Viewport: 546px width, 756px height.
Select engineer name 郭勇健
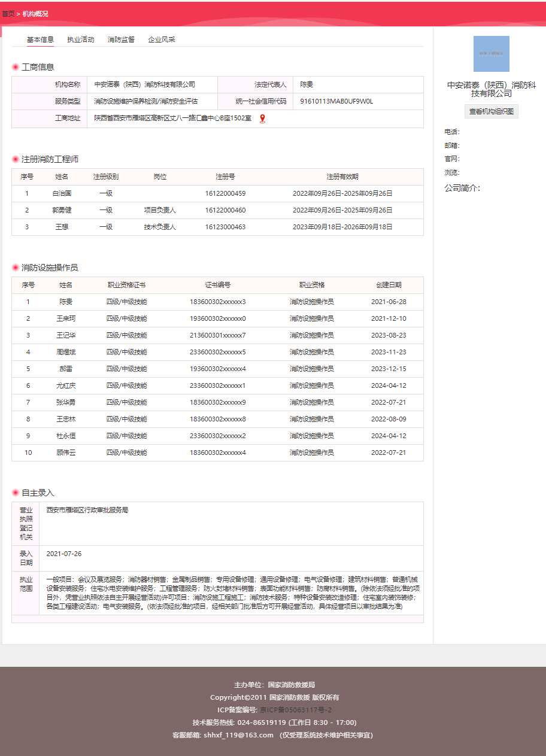pos(62,211)
